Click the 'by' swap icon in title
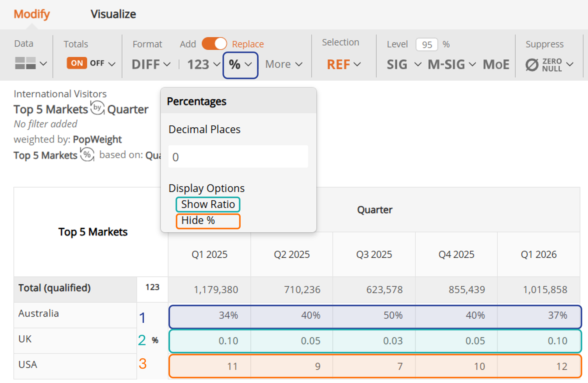The image size is (588, 383). coord(97,108)
